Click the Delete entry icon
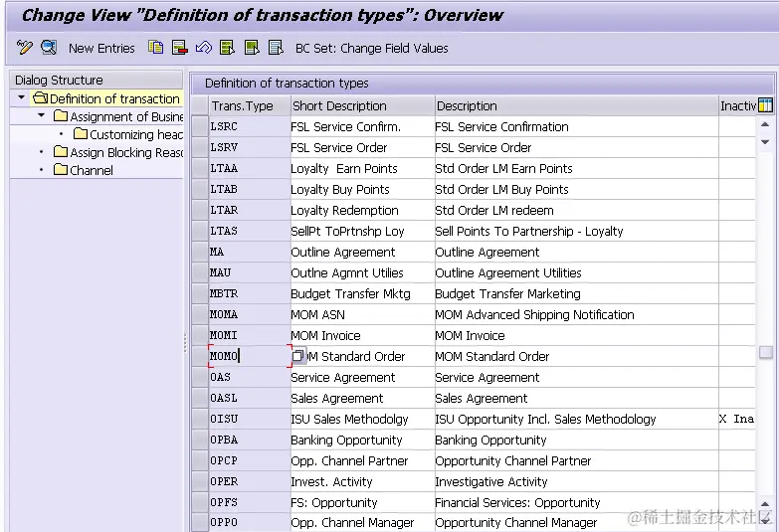The height and width of the screenshot is (532, 779). [x=179, y=48]
